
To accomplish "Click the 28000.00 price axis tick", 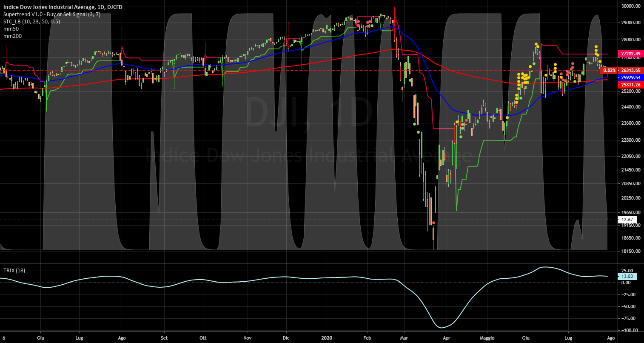I will pyautogui.click(x=630, y=40).
